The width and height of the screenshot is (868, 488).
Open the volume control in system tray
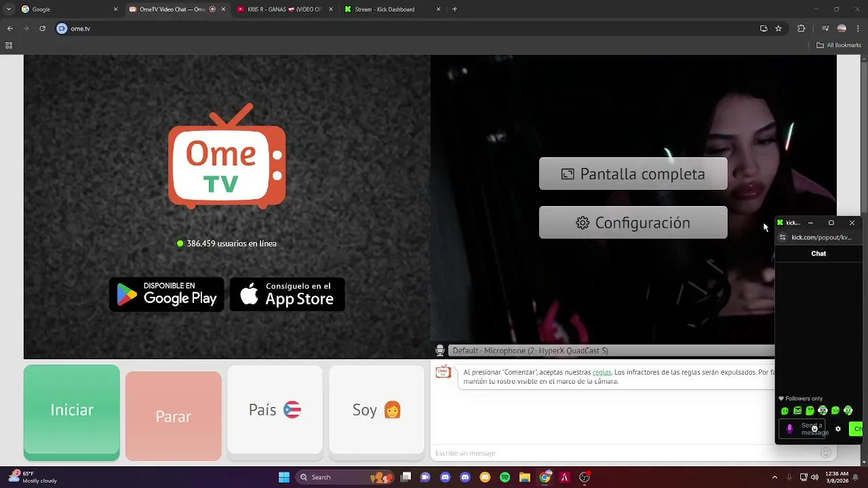pos(814,477)
